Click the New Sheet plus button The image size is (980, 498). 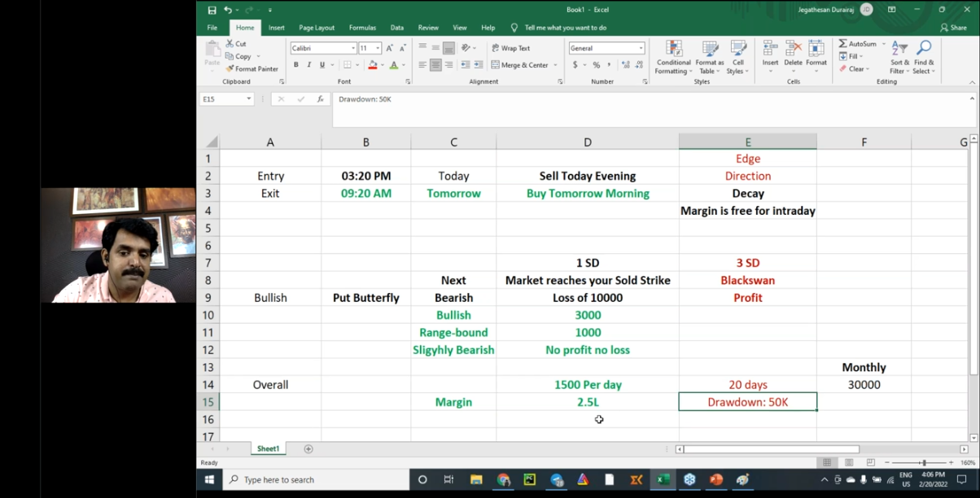(308, 448)
